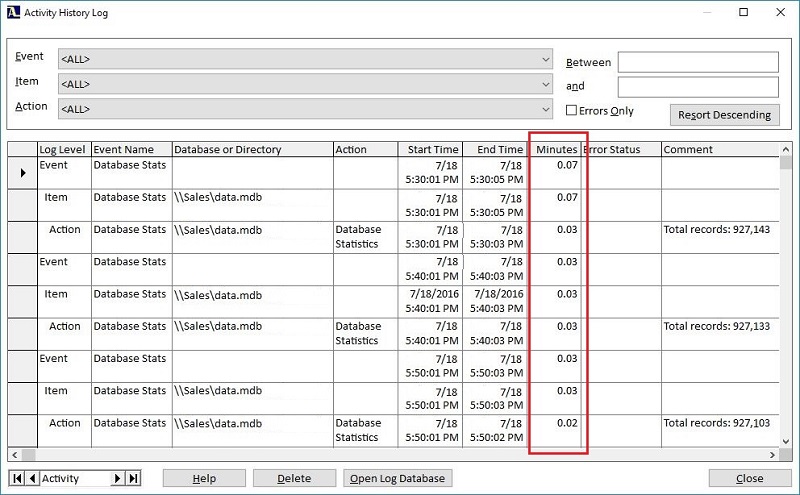This screenshot has height=495, width=800.
Task: Open Log Database via bottom button
Action: (398, 479)
